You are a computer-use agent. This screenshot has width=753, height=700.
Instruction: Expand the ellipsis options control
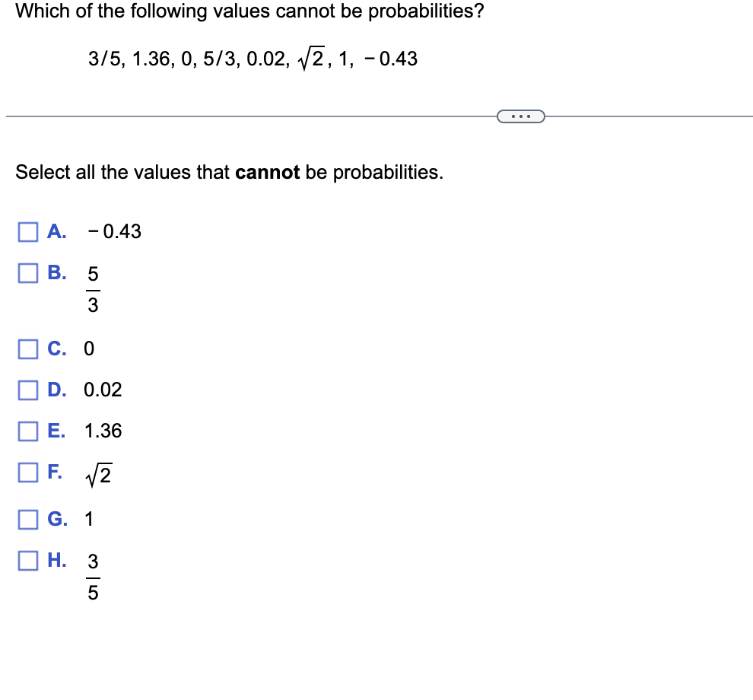(x=520, y=115)
